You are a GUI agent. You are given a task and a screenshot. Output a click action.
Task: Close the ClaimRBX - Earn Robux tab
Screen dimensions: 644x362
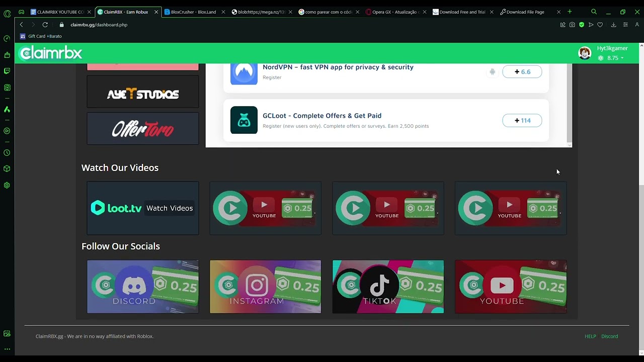[156, 12]
